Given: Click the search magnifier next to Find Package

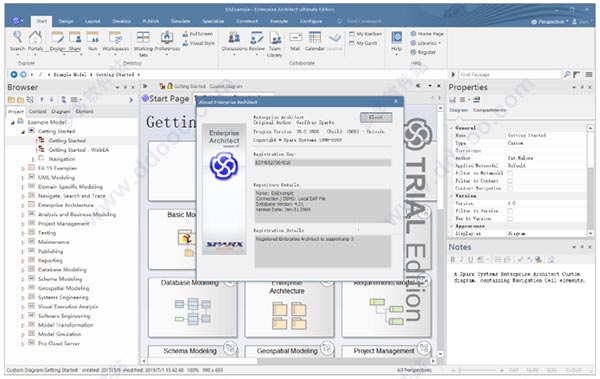Looking at the screenshot, I should 567,74.
